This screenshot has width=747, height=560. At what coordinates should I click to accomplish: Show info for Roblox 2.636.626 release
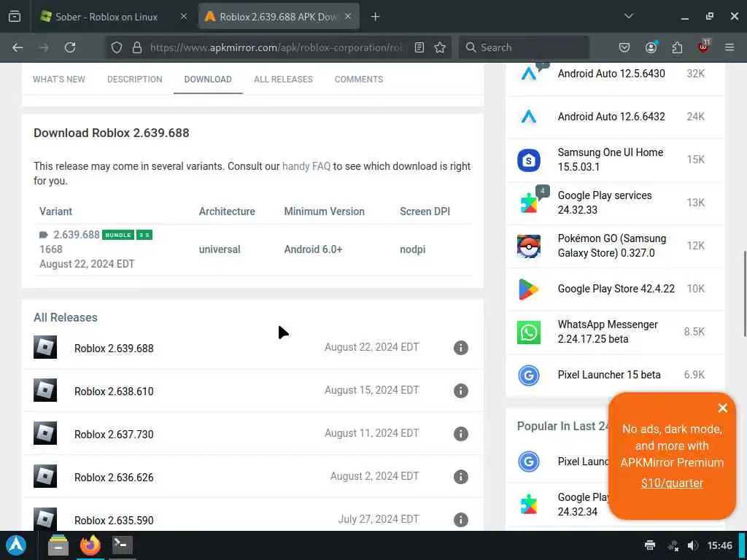click(x=461, y=477)
